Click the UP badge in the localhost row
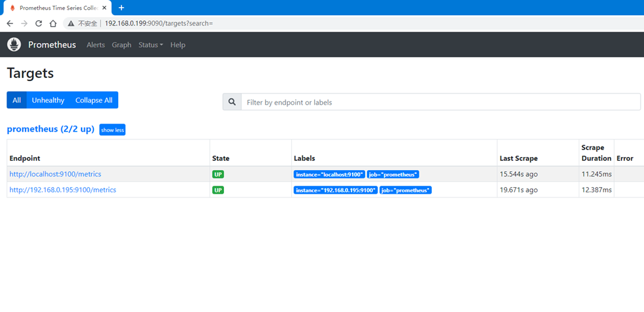 [218, 174]
